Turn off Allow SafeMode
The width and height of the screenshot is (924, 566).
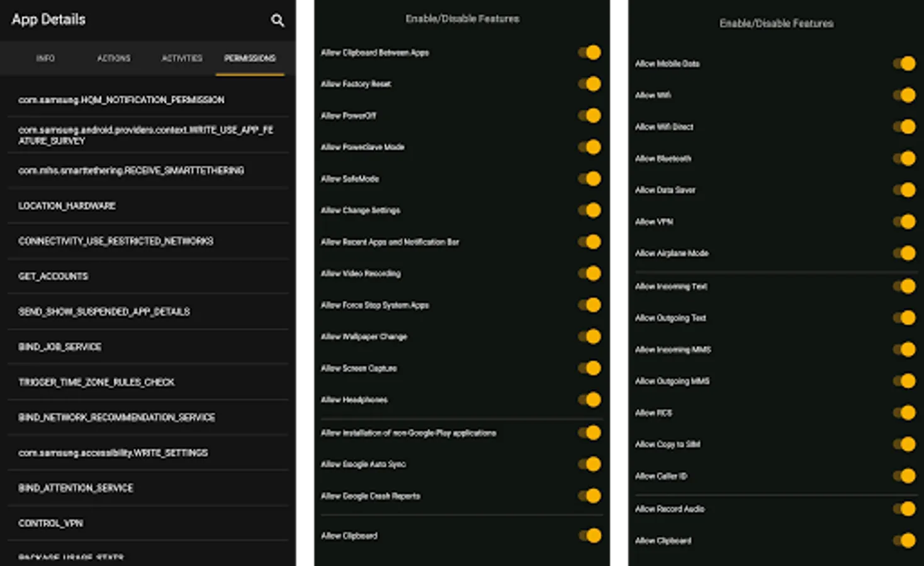(x=590, y=179)
